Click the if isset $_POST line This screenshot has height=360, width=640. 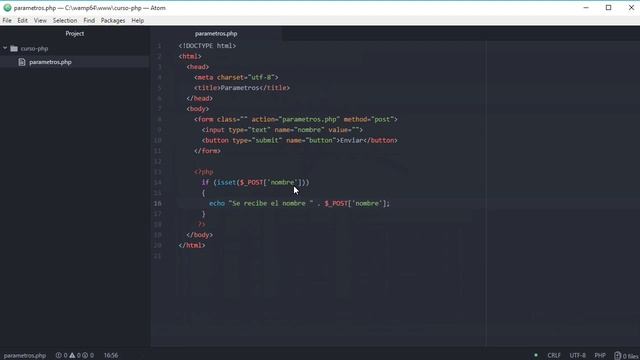[255, 182]
